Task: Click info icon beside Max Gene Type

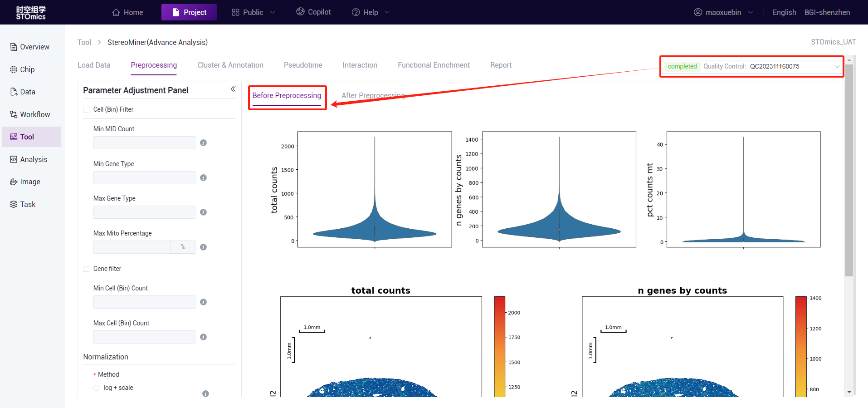Action: [x=203, y=212]
